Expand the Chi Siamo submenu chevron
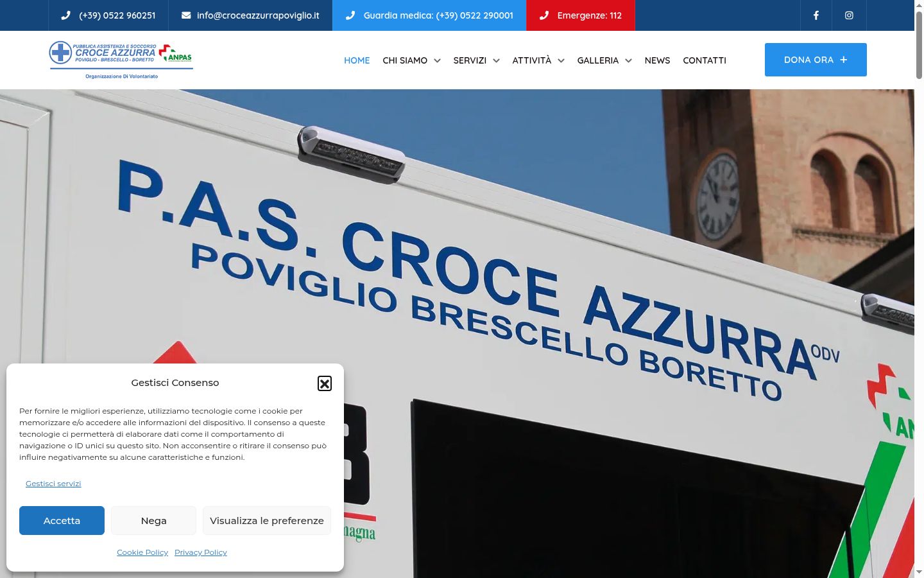The width and height of the screenshot is (924, 578). tap(437, 60)
